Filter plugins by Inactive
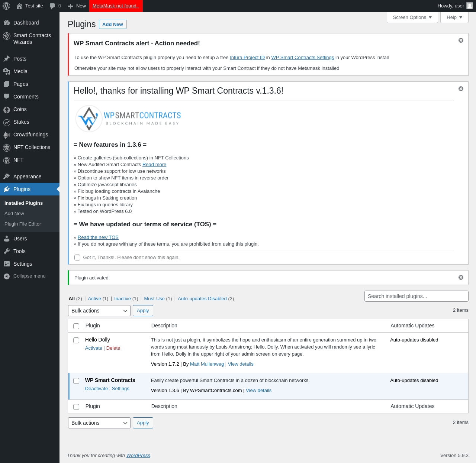Screen dimensions: 476x463 tap(122, 299)
